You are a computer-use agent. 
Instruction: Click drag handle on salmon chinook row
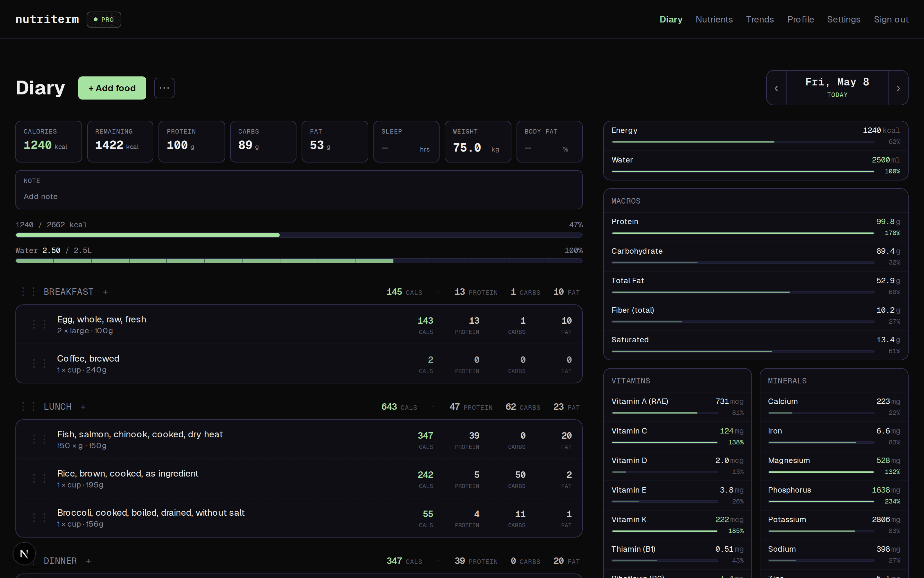tap(39, 440)
